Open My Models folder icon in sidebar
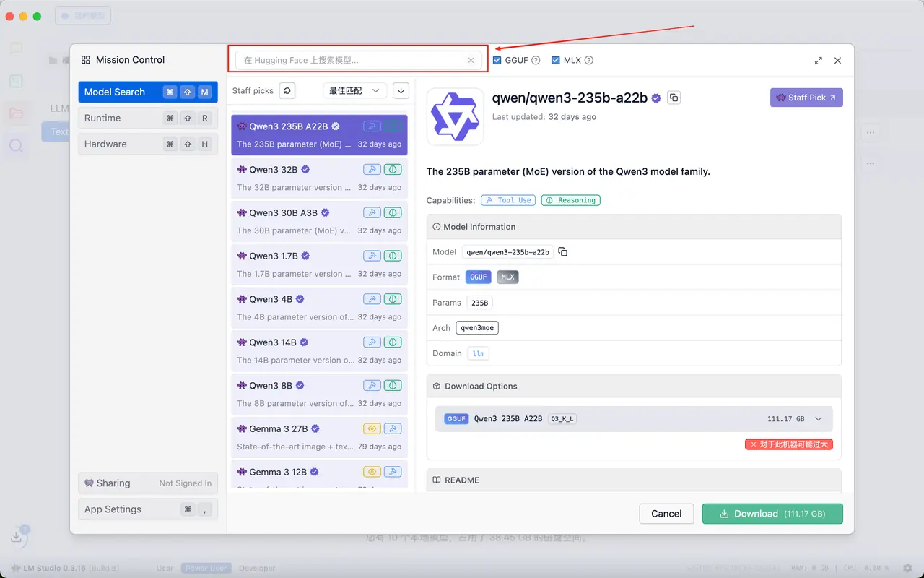This screenshot has height=578, width=924. pyautogui.click(x=16, y=113)
